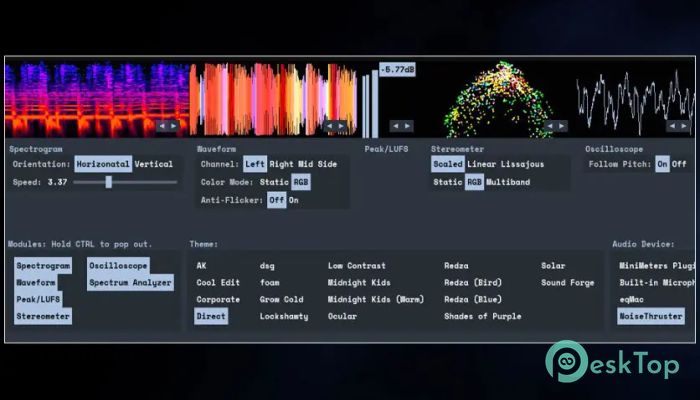
Task: Set spectrogram orientation to Vertical
Action: click(x=154, y=164)
